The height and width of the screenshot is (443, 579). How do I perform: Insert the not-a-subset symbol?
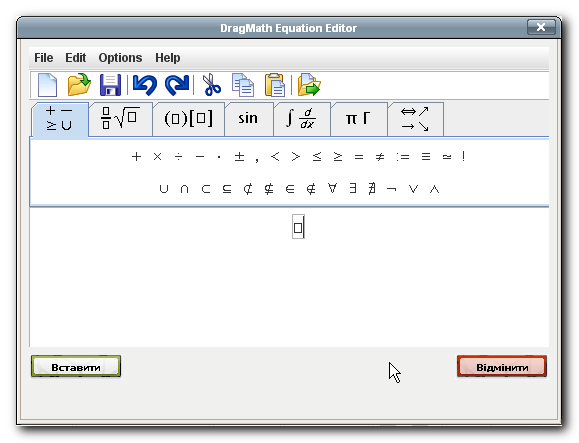[248, 189]
